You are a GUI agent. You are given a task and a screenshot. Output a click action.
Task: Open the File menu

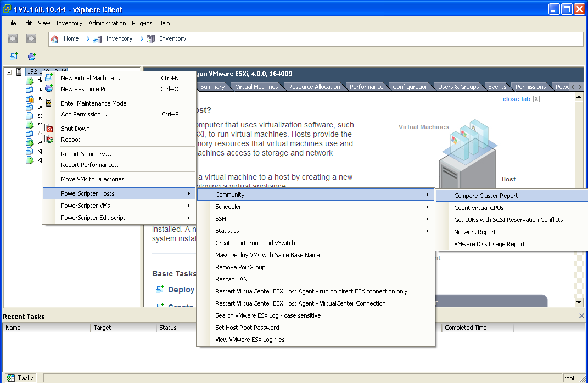click(x=12, y=23)
